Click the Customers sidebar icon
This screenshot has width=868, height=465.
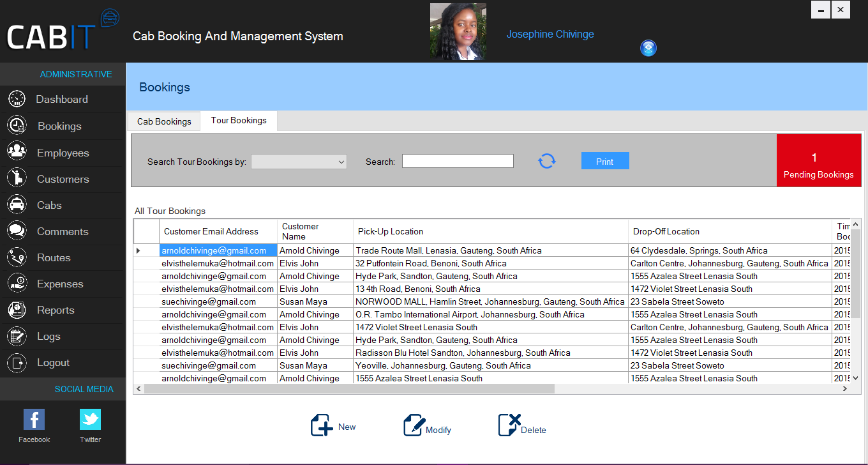point(17,178)
